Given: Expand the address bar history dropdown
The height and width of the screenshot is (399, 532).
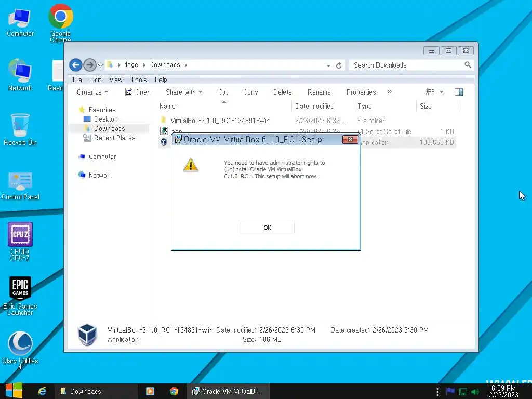Looking at the screenshot, I should point(328,65).
